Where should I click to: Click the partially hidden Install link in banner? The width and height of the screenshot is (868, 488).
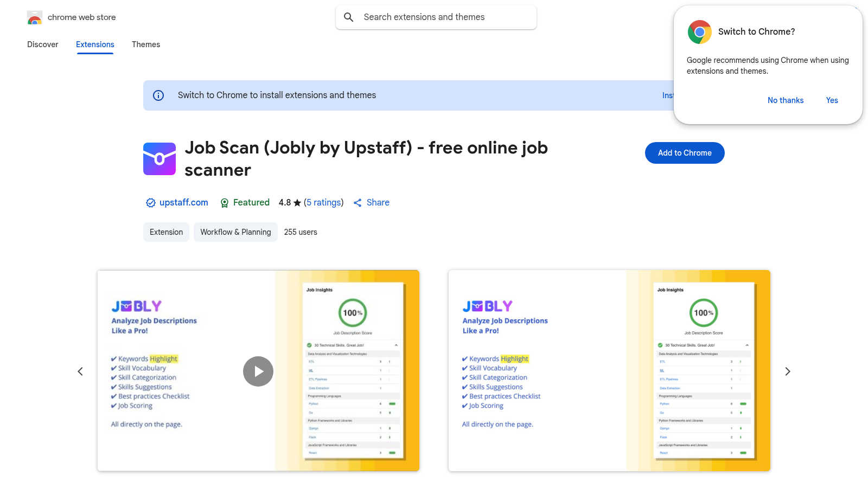(667, 95)
